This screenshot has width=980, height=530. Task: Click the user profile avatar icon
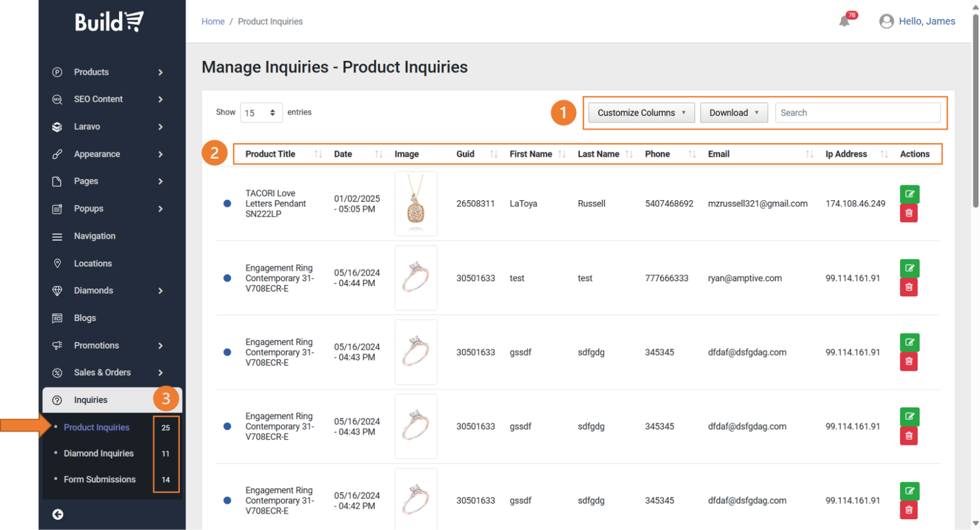[x=886, y=21]
